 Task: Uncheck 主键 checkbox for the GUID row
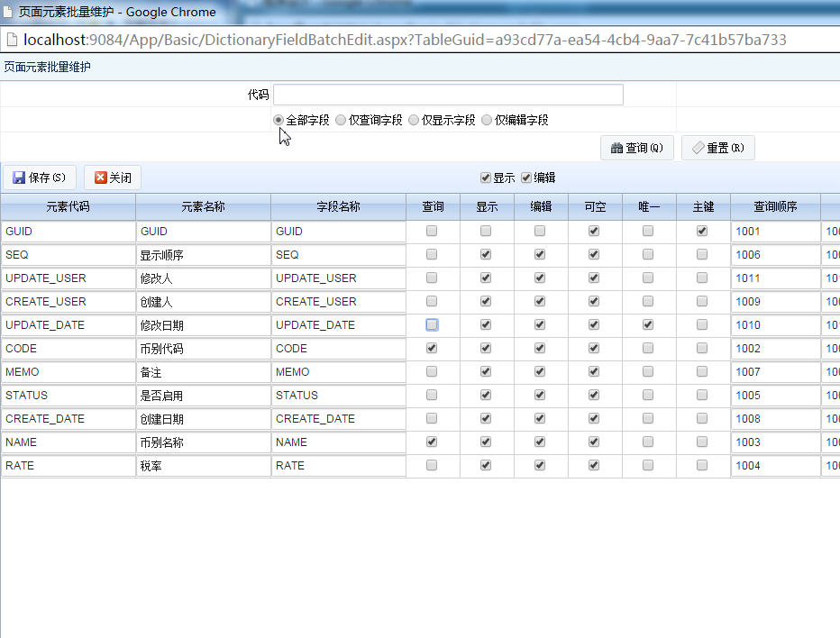[x=702, y=231]
